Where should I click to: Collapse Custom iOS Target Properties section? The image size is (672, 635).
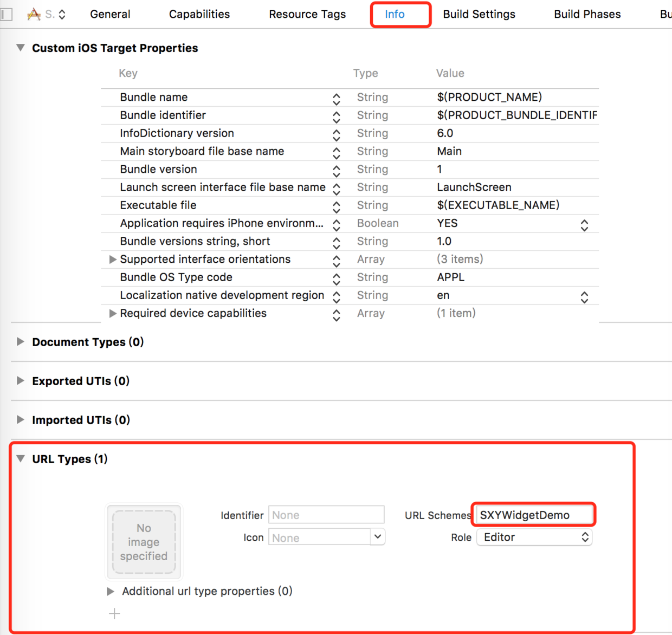coord(21,48)
